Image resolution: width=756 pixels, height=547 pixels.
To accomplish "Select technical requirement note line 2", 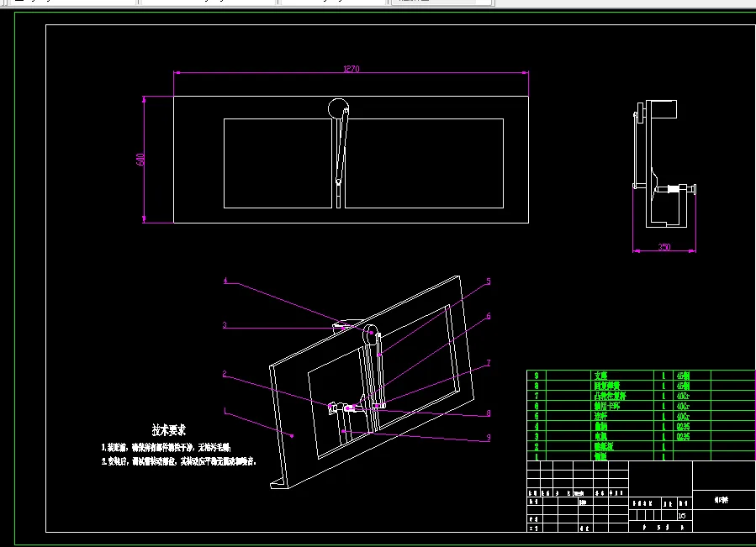I will tap(179, 461).
